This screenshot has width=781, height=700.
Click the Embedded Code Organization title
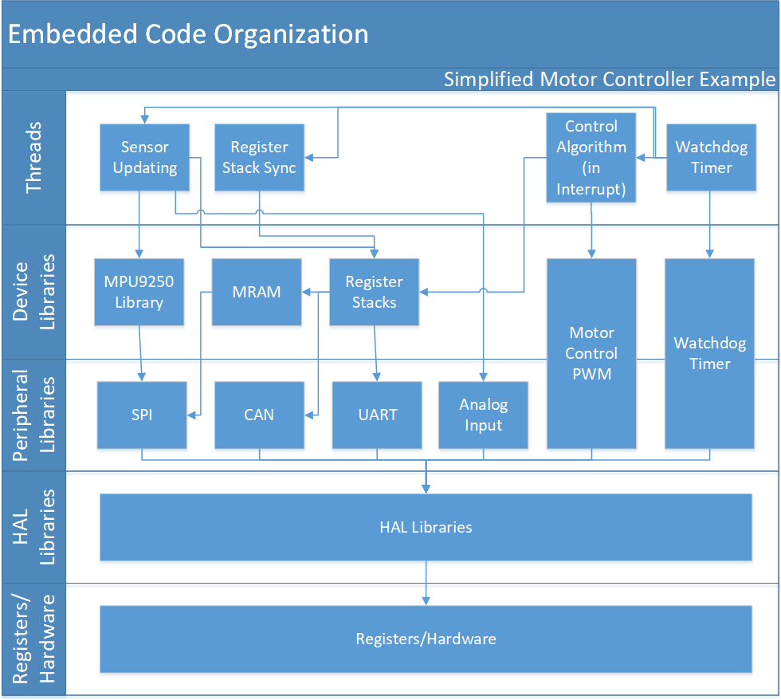pos(188,34)
